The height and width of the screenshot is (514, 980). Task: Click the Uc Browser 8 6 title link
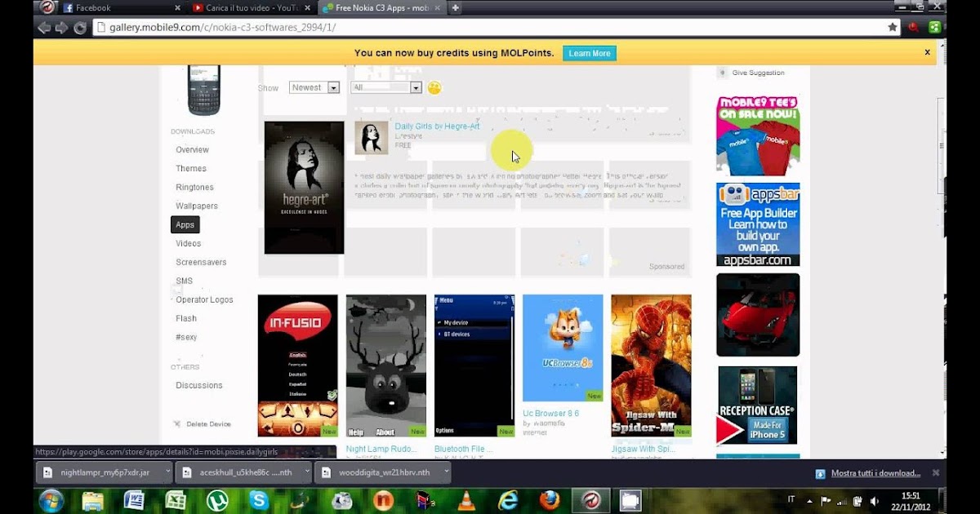(550, 414)
